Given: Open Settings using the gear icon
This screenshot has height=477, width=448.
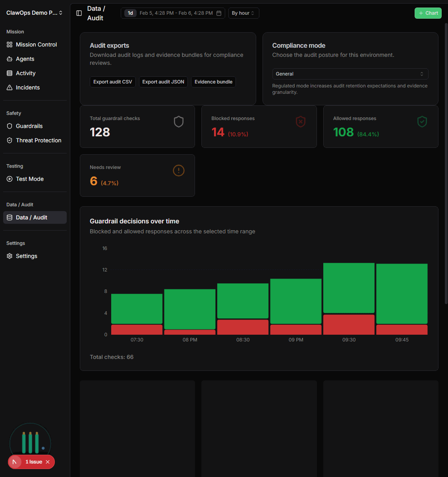Looking at the screenshot, I should 26,256.
